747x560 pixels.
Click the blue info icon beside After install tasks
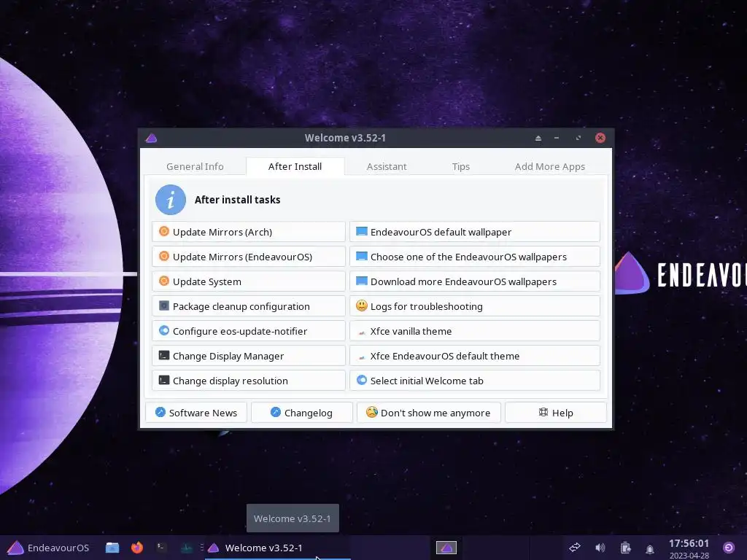171,200
